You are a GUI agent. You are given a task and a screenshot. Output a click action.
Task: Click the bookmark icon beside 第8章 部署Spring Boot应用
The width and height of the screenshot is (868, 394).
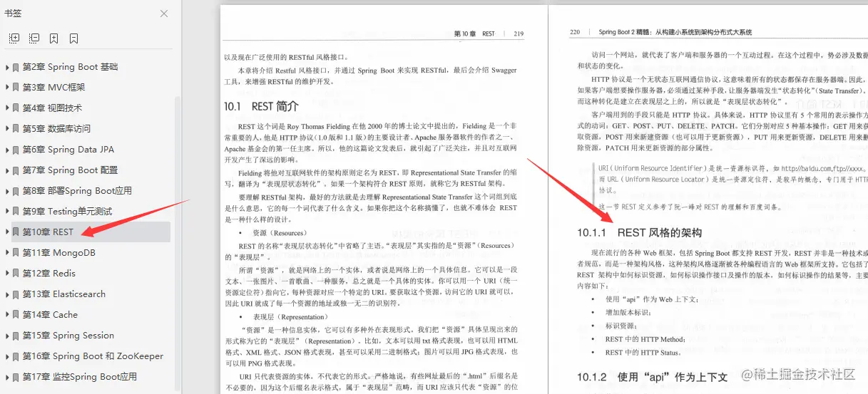16,191
